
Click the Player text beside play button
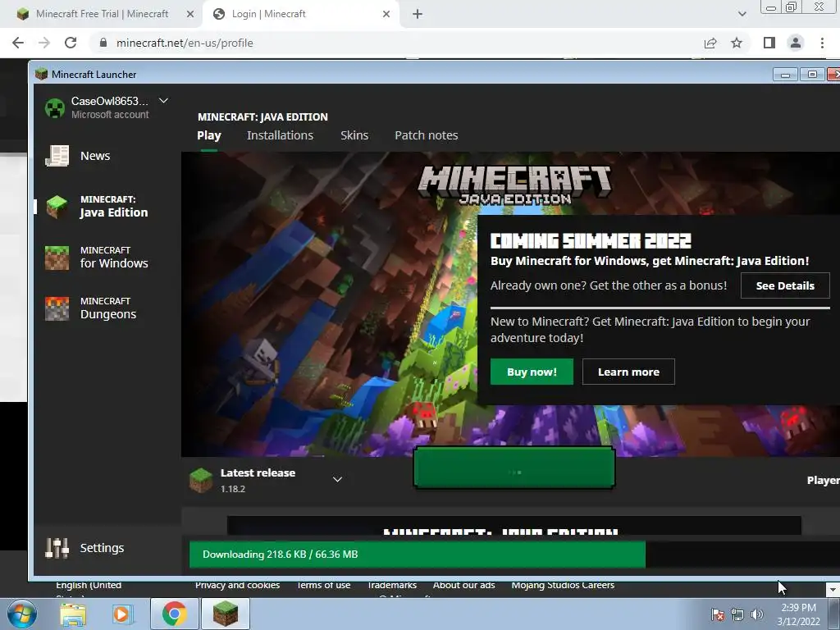pos(823,481)
